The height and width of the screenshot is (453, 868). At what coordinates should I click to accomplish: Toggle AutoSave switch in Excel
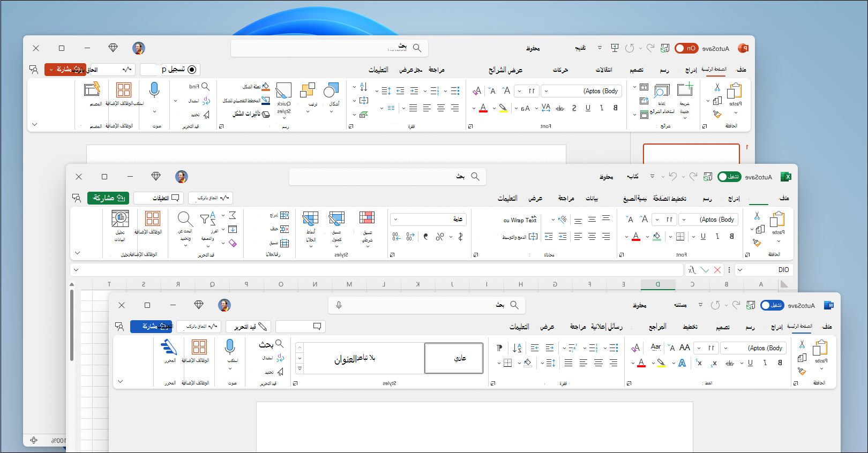(729, 177)
